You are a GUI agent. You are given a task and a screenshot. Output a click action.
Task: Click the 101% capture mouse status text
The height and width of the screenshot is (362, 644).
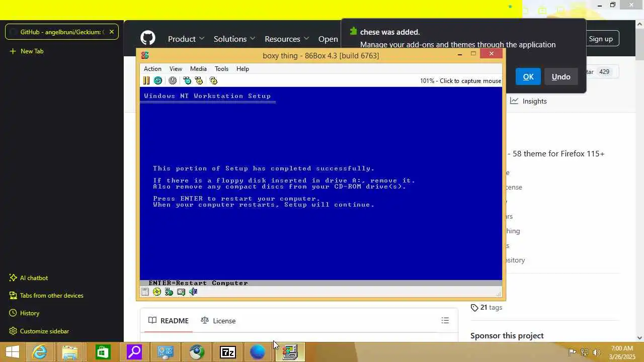460,80
